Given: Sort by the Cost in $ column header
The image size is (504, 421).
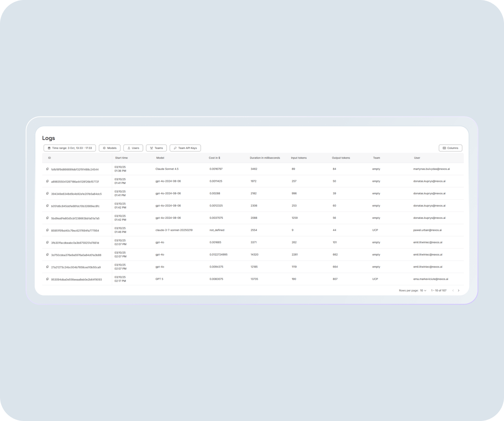Looking at the screenshot, I should (x=214, y=158).
